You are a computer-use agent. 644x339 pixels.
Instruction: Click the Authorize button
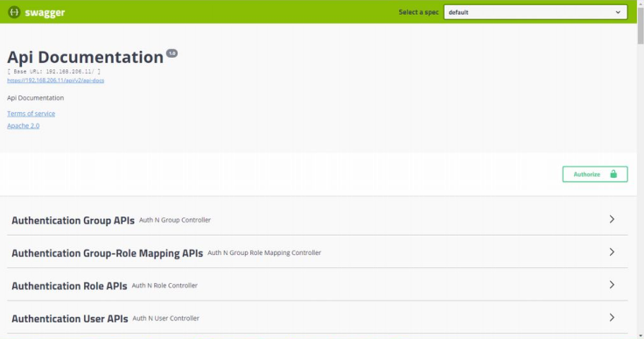coord(595,174)
